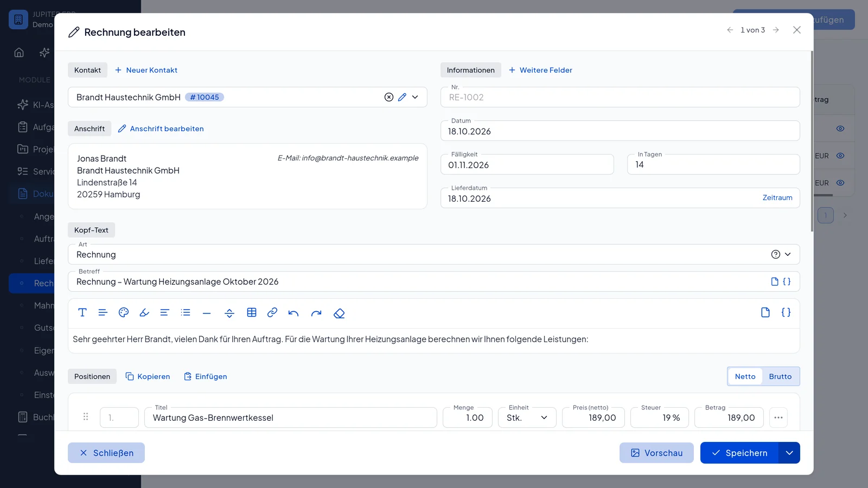Insert a page break in editor
This screenshot has height=488, width=868.
tap(229, 313)
